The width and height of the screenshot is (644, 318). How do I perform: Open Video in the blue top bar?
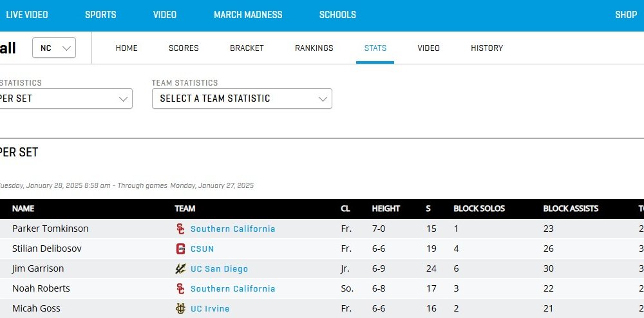click(x=165, y=15)
